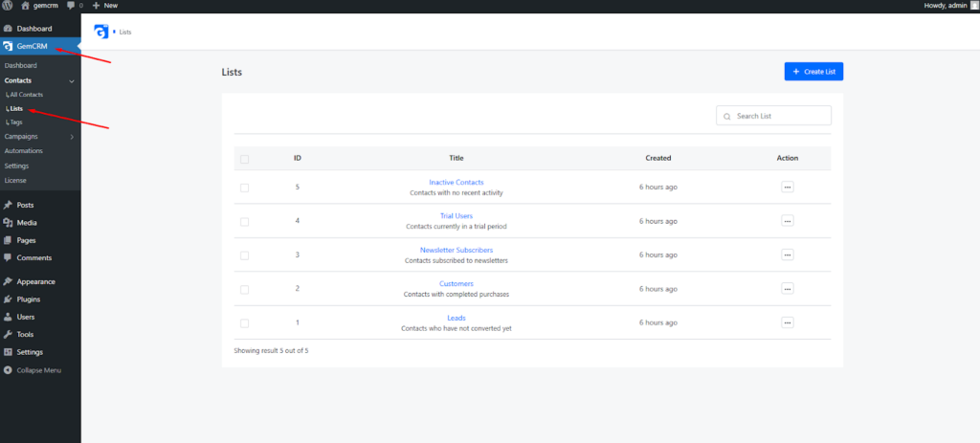Screen dimensions: 980x443
Task: Click the GemCRM sidebar icon
Action: pos(8,46)
